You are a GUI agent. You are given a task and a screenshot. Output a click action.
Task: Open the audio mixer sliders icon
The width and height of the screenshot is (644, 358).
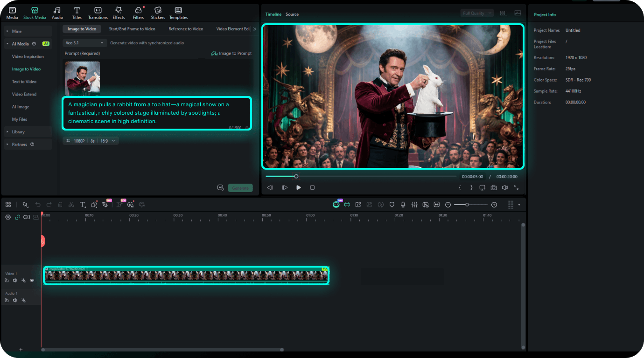[x=414, y=205]
